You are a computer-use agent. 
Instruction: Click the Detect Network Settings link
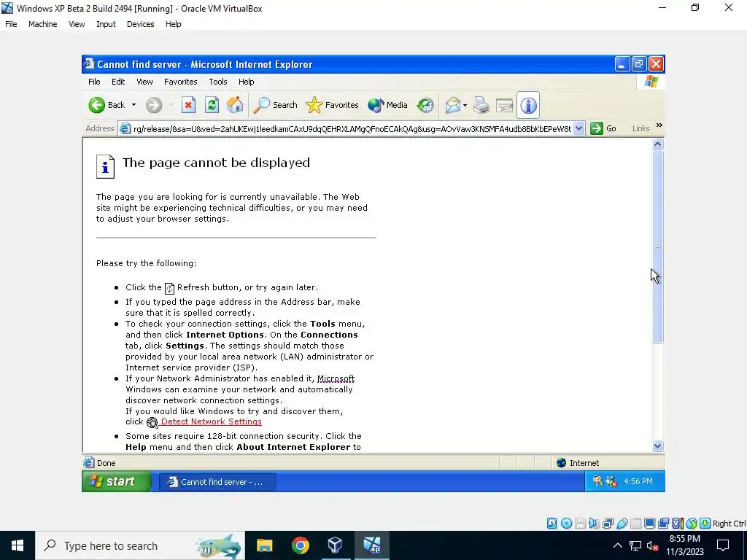(211, 422)
